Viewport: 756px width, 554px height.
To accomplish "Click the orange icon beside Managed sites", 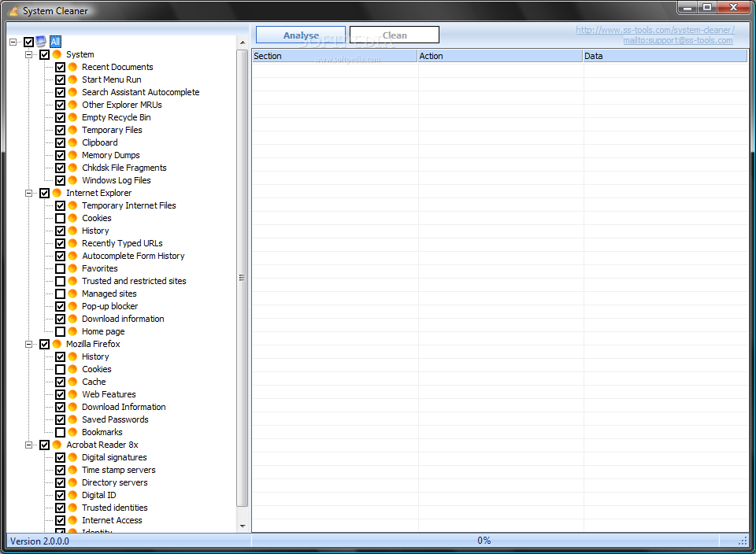I will coord(72,294).
